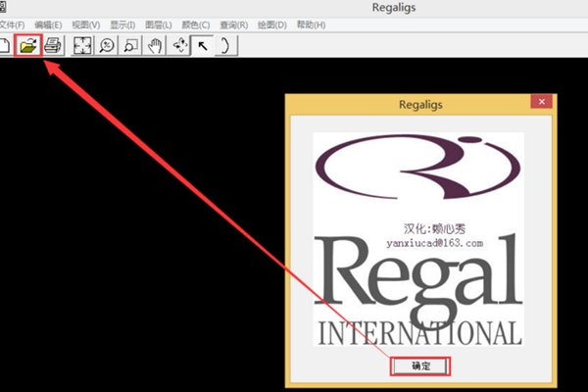
Task: Open the 编辑(E) menu
Action: pos(48,24)
